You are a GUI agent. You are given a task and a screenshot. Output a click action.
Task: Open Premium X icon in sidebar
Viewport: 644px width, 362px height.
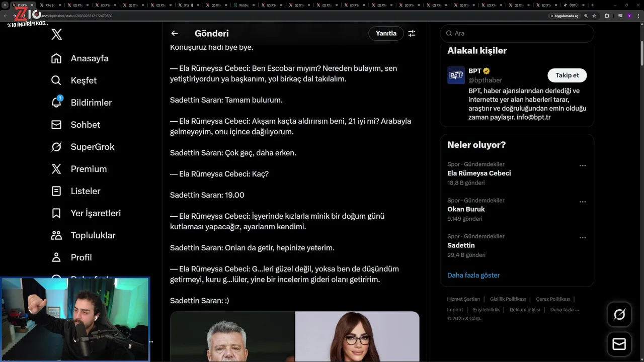pyautogui.click(x=56, y=169)
